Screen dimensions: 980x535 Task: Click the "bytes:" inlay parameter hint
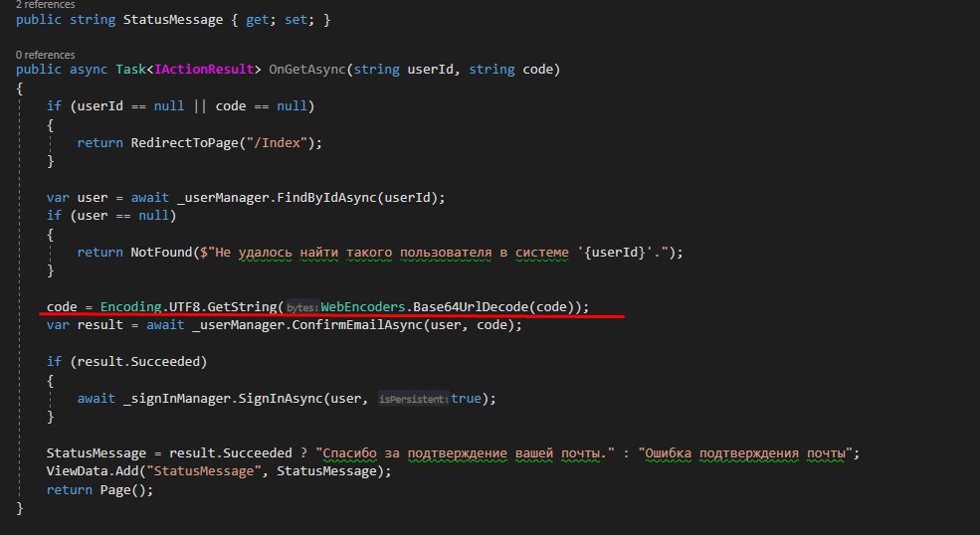302,307
